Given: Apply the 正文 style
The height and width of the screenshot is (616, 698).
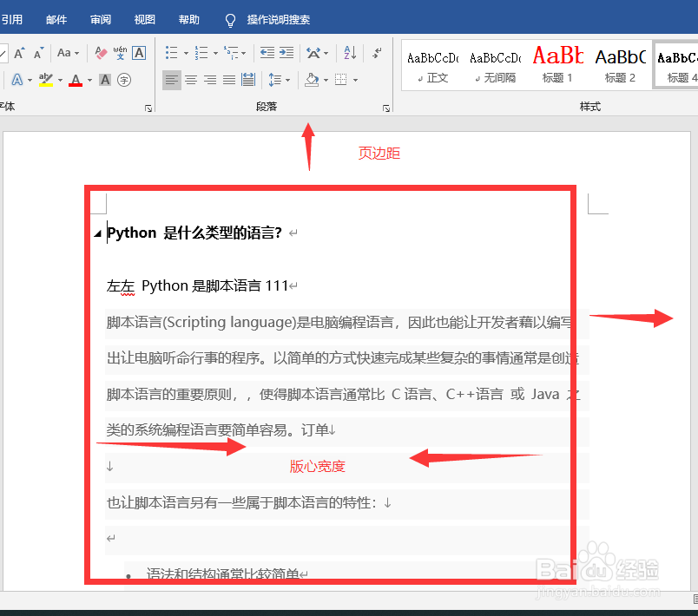Looking at the screenshot, I should coord(432,66).
